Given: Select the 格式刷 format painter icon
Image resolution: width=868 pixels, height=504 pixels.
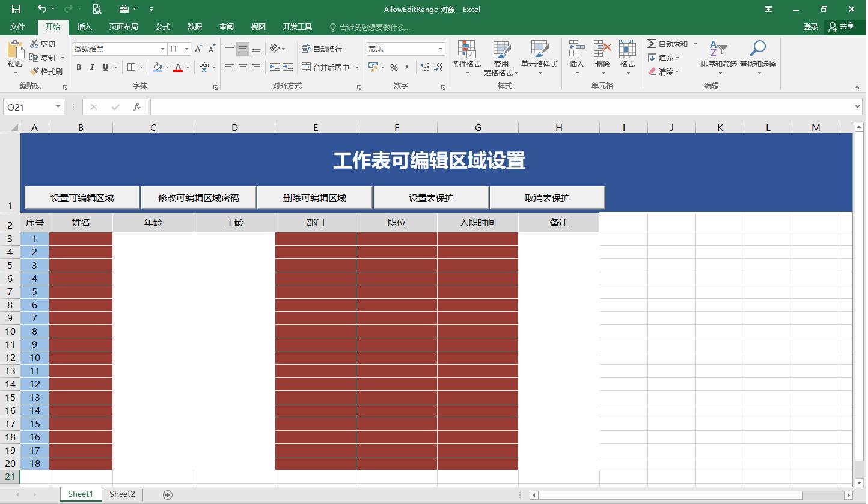Looking at the screenshot, I should click(x=47, y=71).
